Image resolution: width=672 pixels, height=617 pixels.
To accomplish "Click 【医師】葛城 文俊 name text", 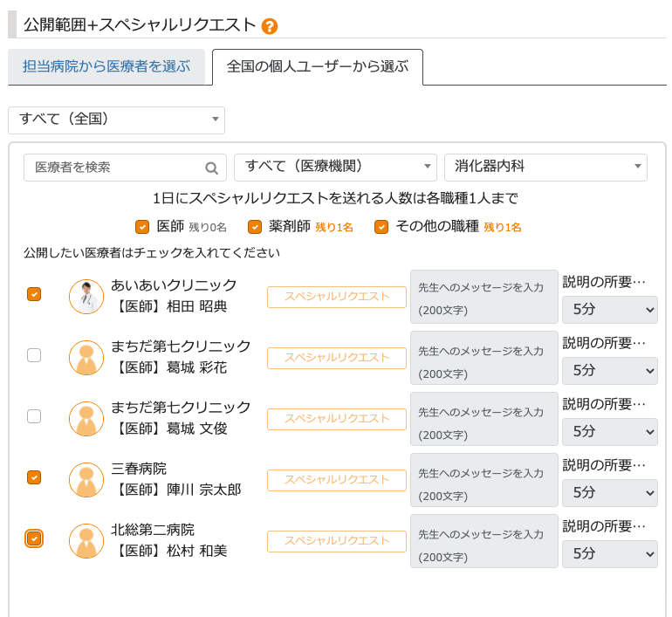I will click(x=169, y=428).
